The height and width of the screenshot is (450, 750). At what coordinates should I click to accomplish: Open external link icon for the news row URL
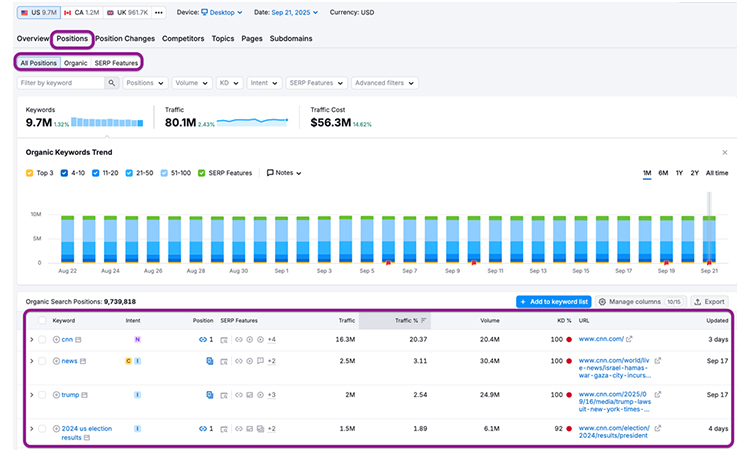point(658,361)
